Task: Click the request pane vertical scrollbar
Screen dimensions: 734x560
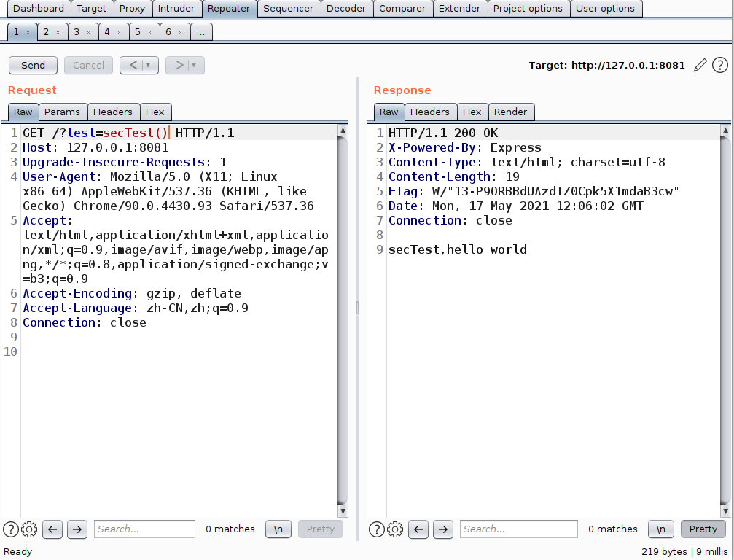Action: pyautogui.click(x=343, y=321)
